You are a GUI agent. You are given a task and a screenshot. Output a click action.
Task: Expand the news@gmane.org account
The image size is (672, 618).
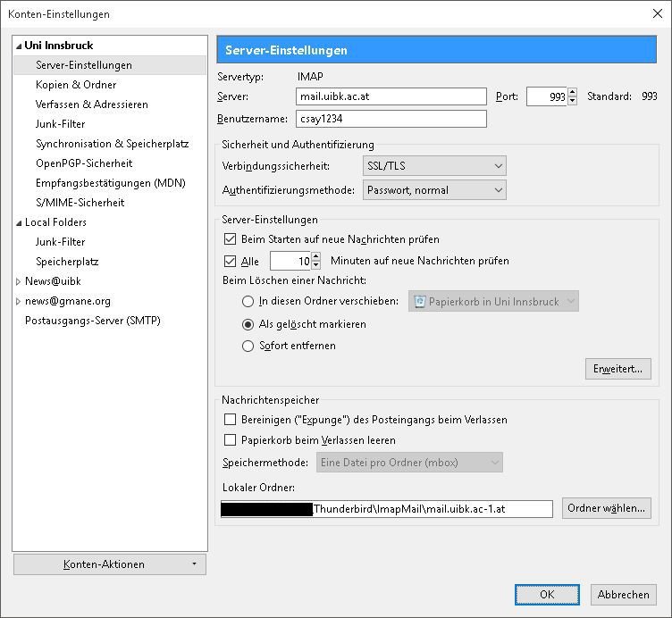click(x=19, y=302)
